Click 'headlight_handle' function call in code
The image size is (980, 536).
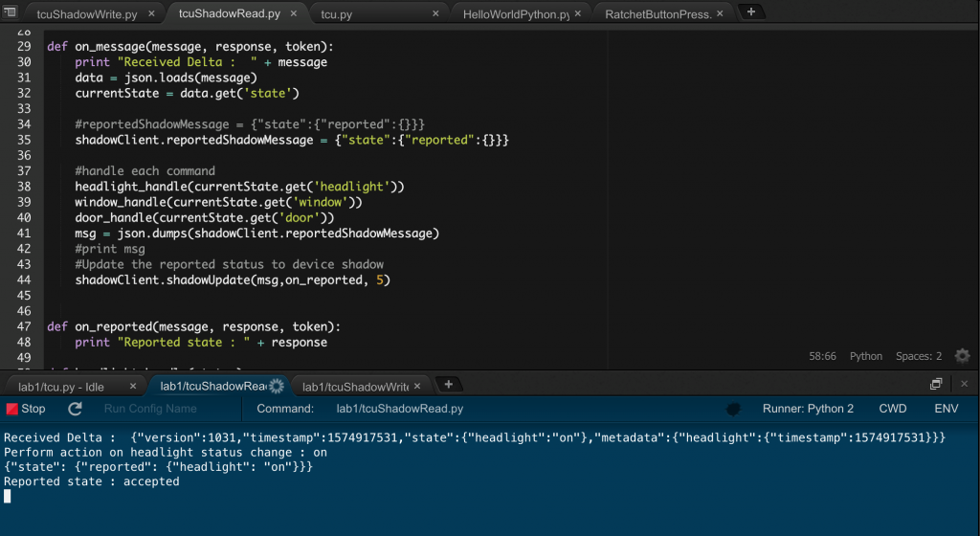click(x=239, y=187)
